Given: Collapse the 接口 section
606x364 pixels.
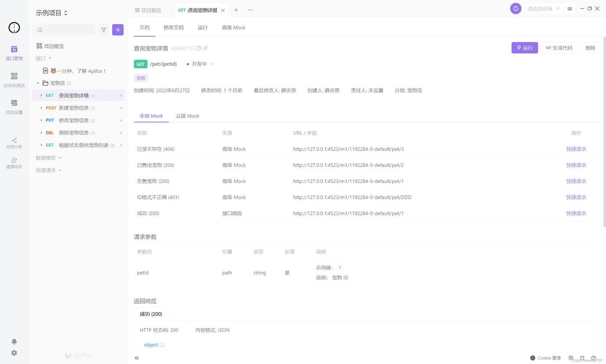Looking at the screenshot, I should [x=44, y=58].
